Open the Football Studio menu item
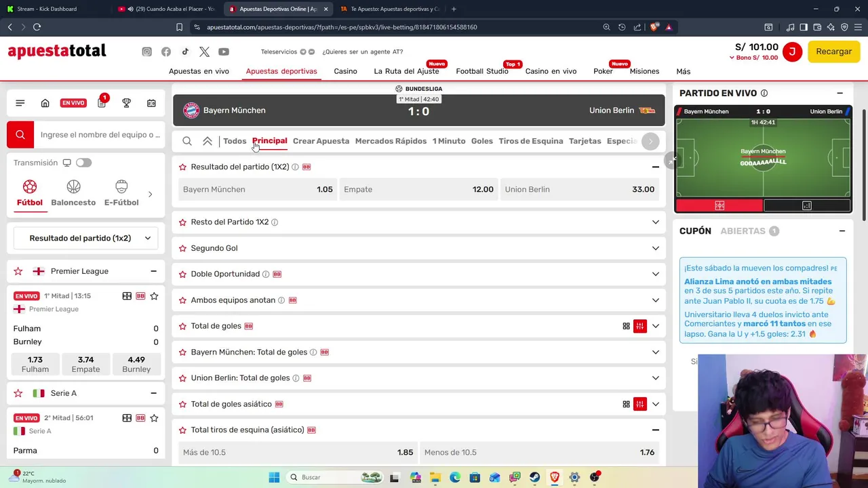Viewport: 868px width, 488px height. click(x=482, y=71)
